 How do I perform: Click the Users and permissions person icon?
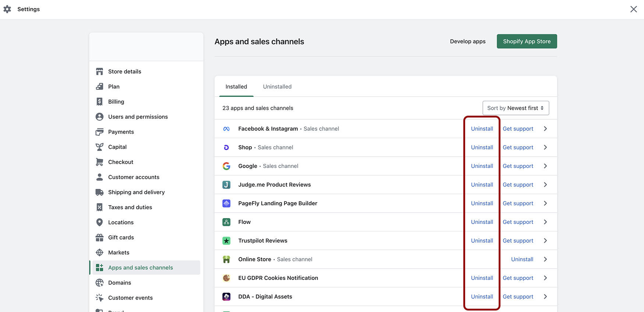pos(99,117)
